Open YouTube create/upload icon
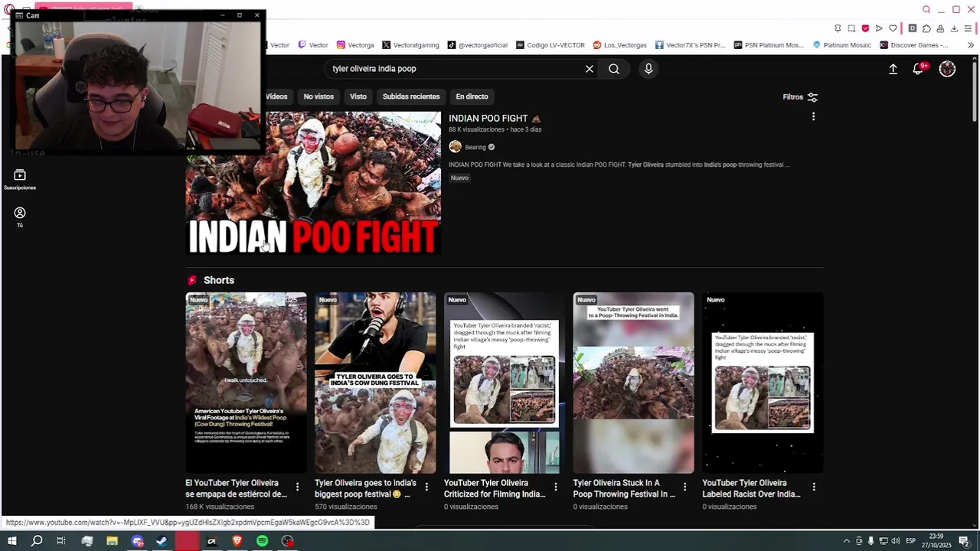Viewport: 980px width, 551px height. tap(893, 69)
